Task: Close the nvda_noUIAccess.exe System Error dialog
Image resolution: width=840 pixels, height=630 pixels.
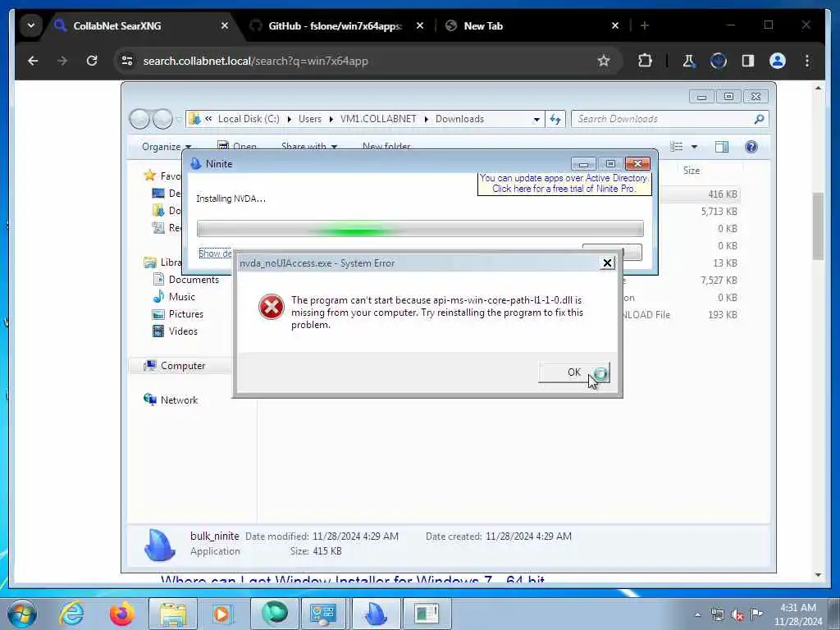Action: pyautogui.click(x=607, y=263)
